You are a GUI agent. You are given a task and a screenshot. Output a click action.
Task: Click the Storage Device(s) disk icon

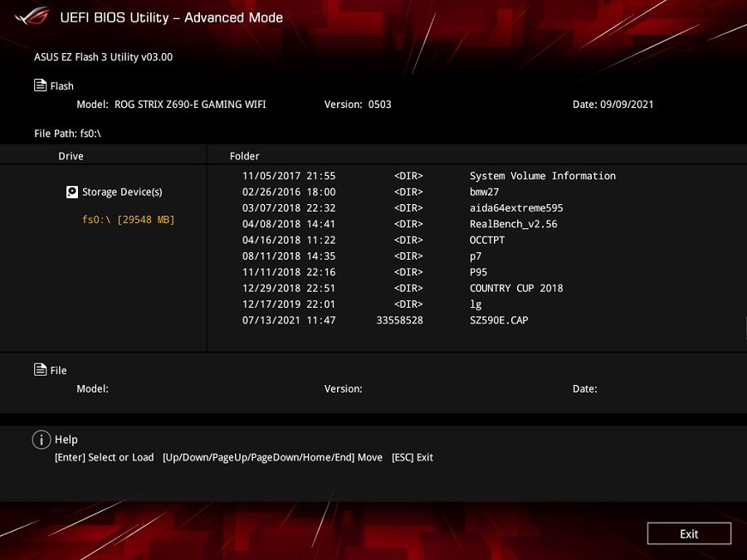tap(72, 192)
